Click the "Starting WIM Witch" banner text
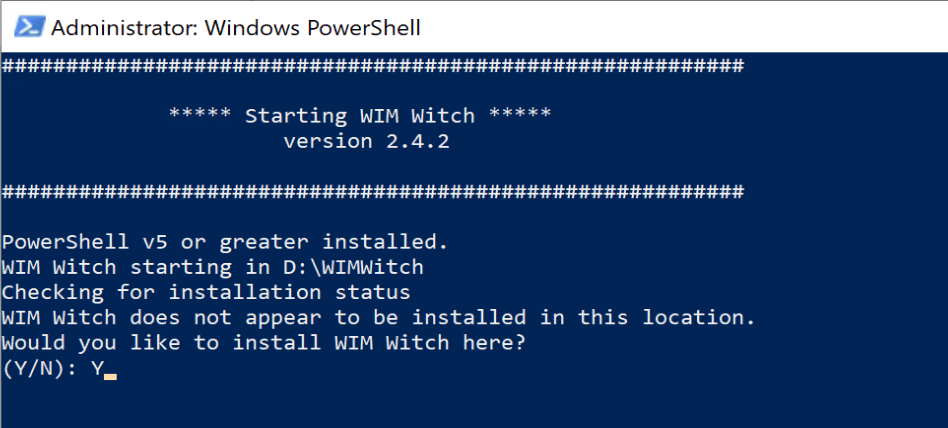948x428 pixels. click(360, 116)
